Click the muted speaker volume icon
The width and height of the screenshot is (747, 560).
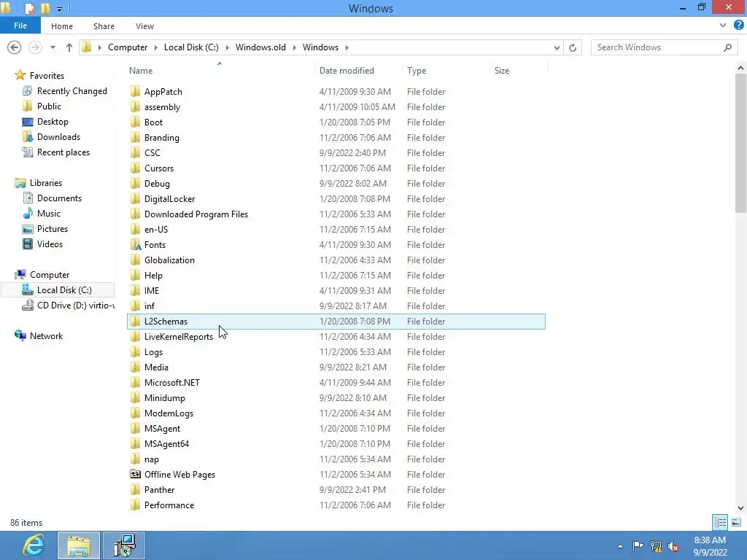pyautogui.click(x=673, y=546)
